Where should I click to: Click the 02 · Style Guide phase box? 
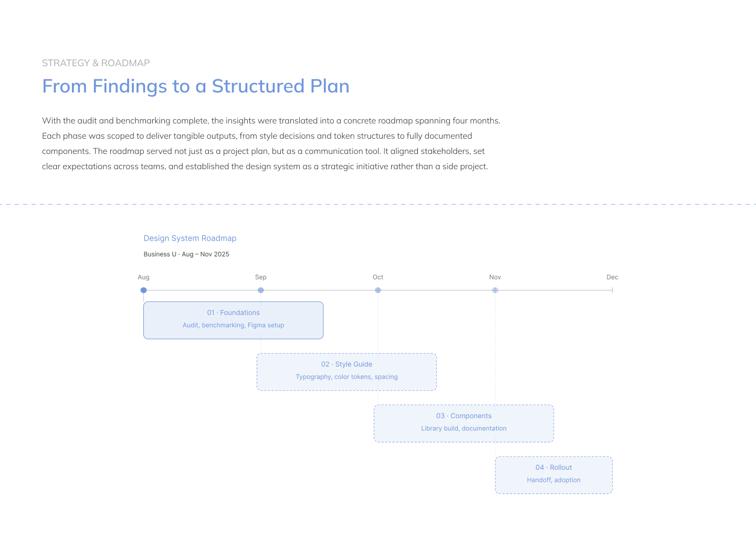(x=346, y=371)
